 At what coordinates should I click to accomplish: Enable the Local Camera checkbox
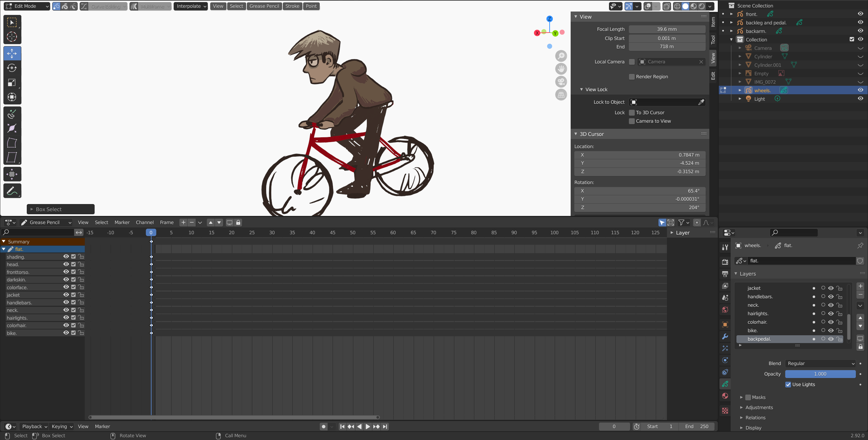click(x=632, y=62)
